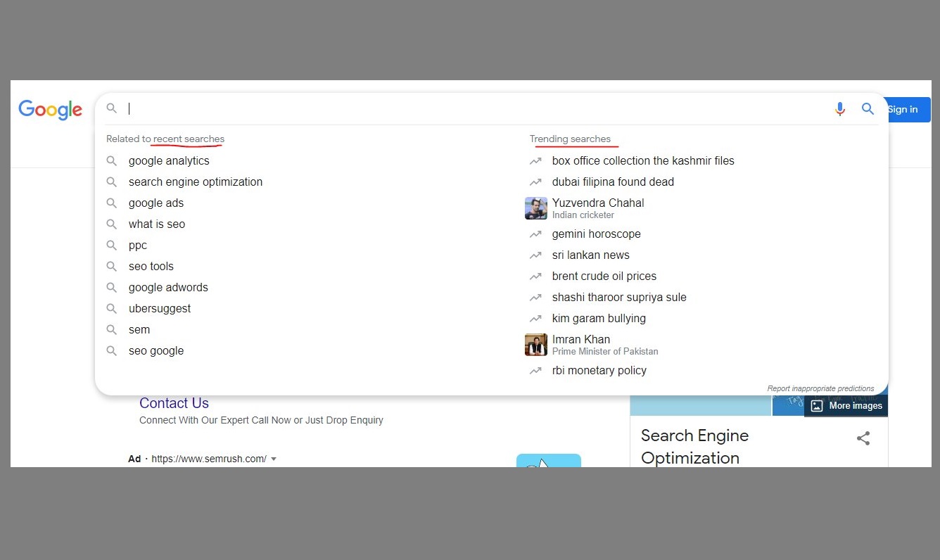Image resolution: width=940 pixels, height=560 pixels.
Task: Click trending arrow icon beside 'sri lankan news'
Action: tap(535, 255)
